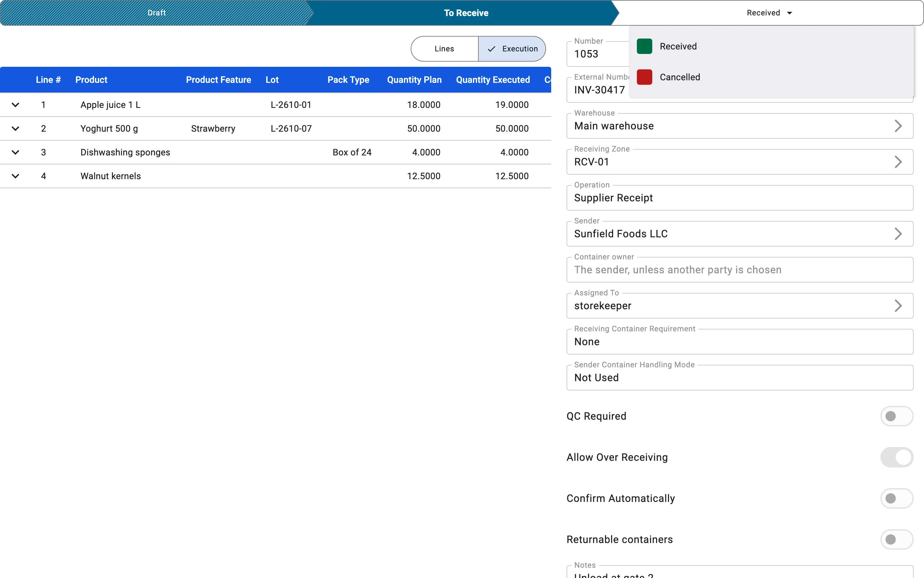This screenshot has width=924, height=578.
Task: Expand row 2 Yoghurt 500 g
Action: coord(15,128)
